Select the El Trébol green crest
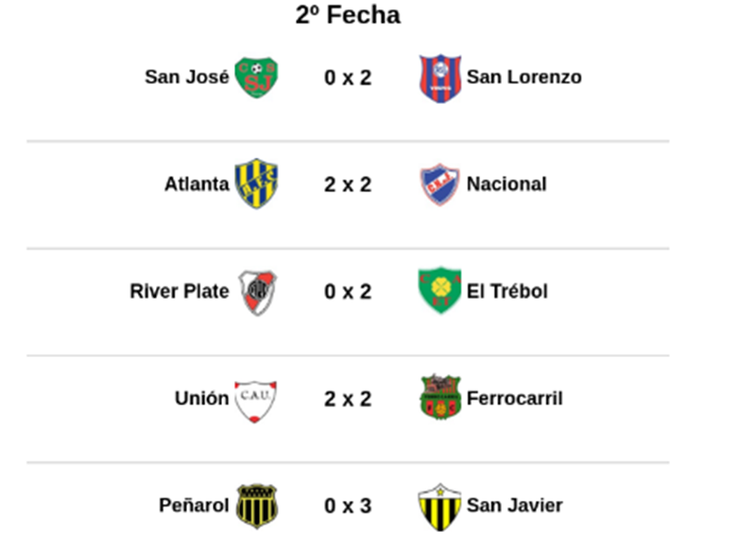The width and height of the screenshot is (756, 548). click(x=439, y=291)
